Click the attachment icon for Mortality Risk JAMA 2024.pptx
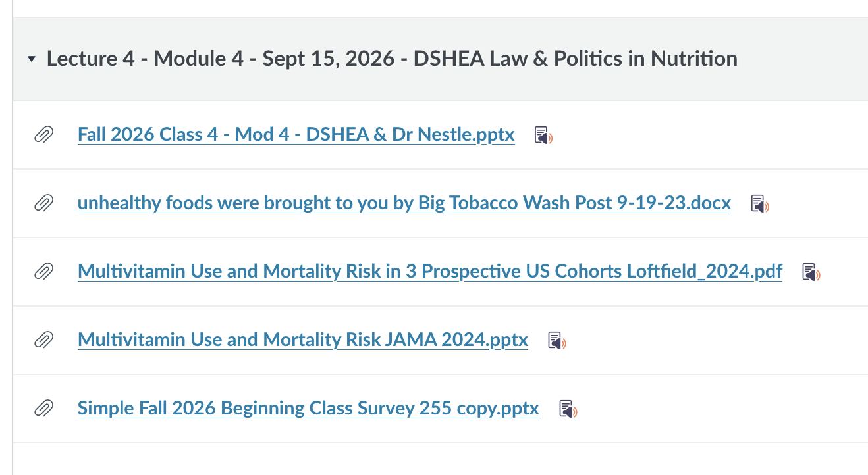This screenshot has width=868, height=475. click(43, 340)
